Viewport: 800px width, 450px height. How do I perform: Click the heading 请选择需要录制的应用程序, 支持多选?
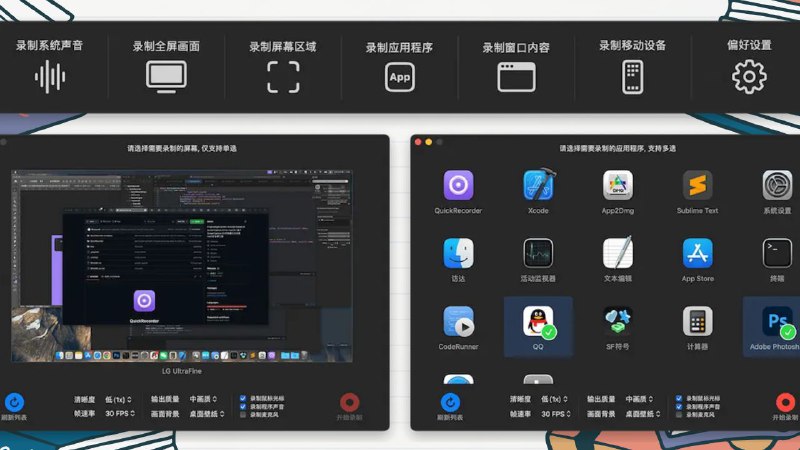[x=617, y=148]
